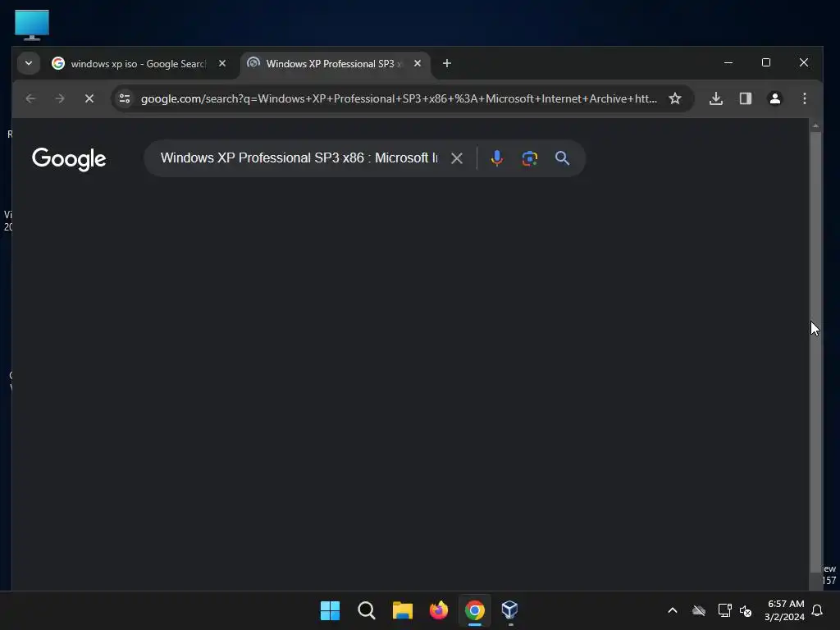Open a new tab with the plus button
The height and width of the screenshot is (630, 840).
pyautogui.click(x=447, y=63)
